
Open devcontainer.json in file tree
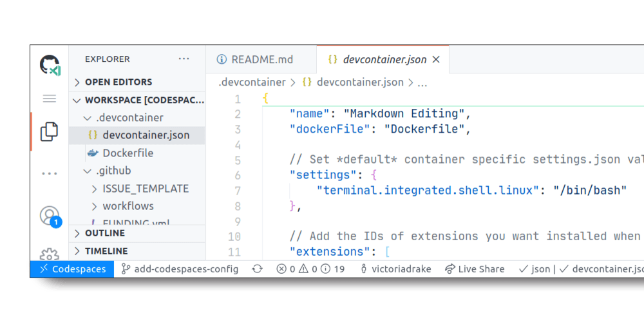[137, 135]
